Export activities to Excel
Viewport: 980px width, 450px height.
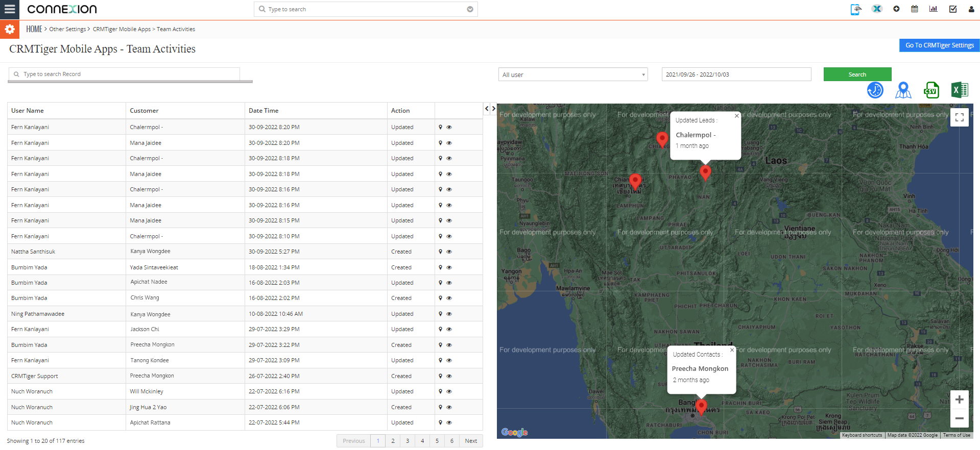point(959,90)
